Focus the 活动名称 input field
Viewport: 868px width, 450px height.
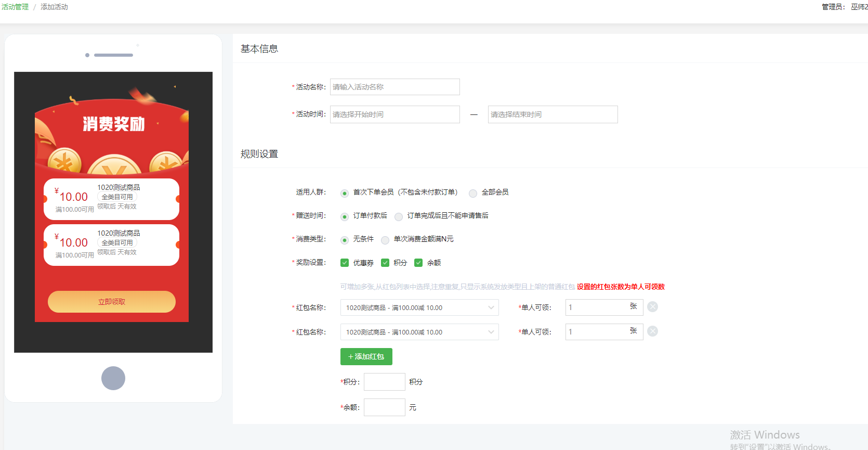tap(394, 87)
